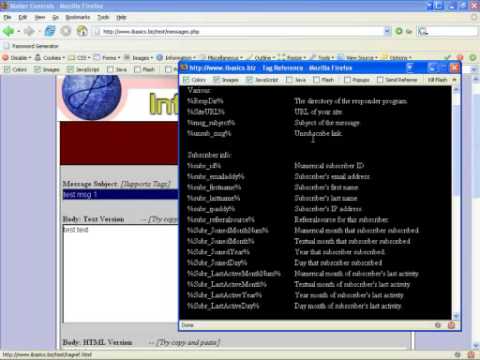This screenshot has width=480, height=360.
Task: Click the red status icon in popup status bar
Action: pyautogui.click(x=451, y=325)
